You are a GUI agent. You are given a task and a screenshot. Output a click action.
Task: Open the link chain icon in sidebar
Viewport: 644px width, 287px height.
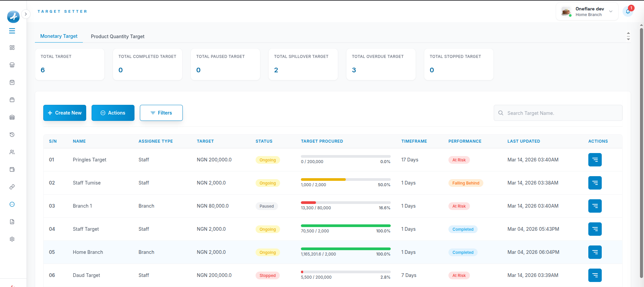[x=12, y=187]
